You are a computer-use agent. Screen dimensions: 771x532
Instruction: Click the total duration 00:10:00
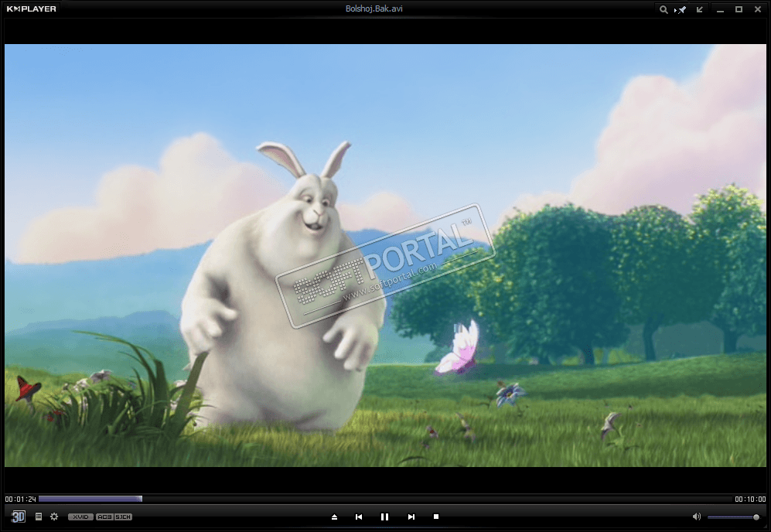pos(750,499)
